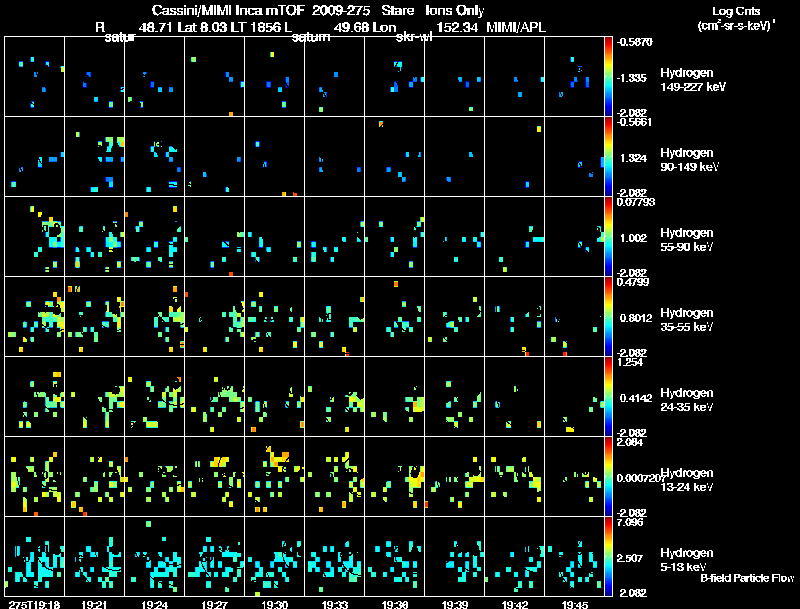Click the Hydrogen 35-55 keV color bar
Viewport: 800px width, 609px height.
coord(608,317)
